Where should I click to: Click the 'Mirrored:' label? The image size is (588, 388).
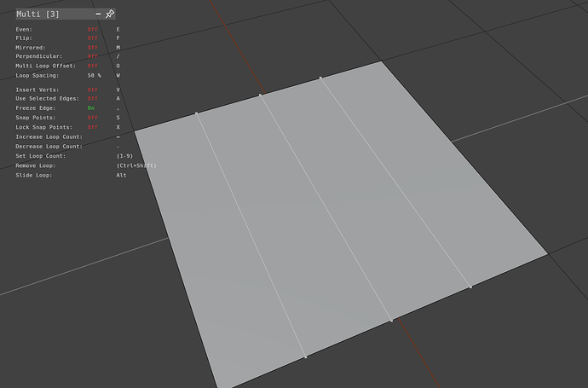click(x=31, y=48)
